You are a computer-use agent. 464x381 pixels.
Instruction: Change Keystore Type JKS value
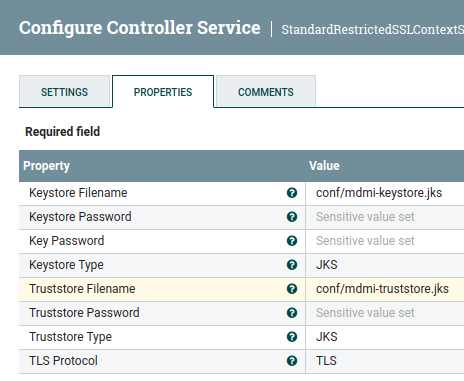327,265
